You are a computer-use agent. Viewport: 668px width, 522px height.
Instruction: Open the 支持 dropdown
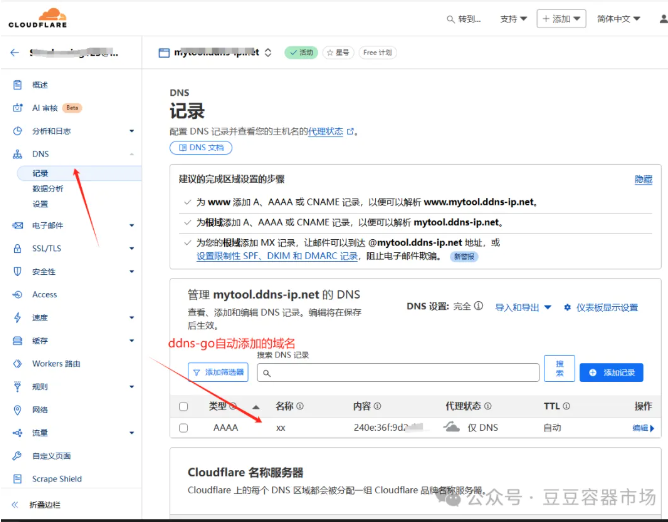click(x=513, y=19)
